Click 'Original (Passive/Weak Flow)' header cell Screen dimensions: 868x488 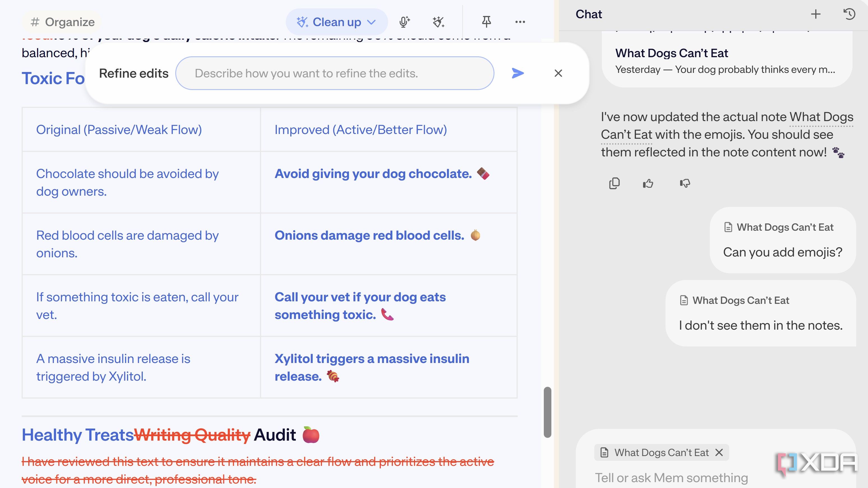coord(141,130)
